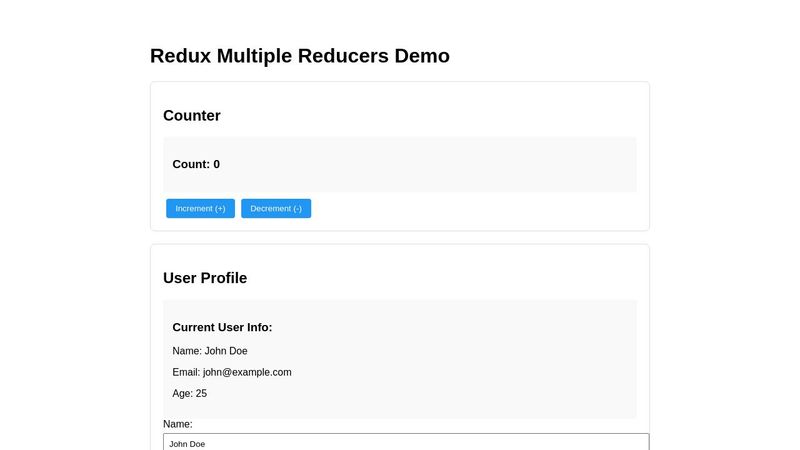Focus the Name input field
800x450 pixels.
click(406, 442)
